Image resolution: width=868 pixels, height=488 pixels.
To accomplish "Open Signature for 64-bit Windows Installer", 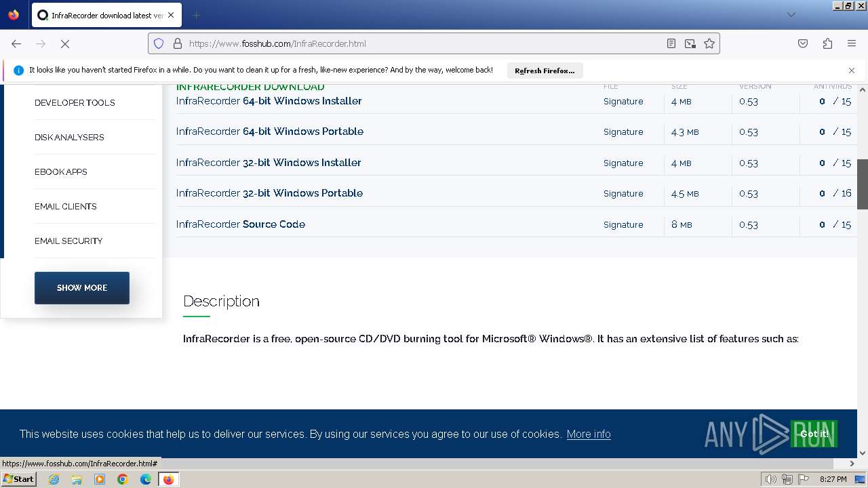I will pos(623,102).
